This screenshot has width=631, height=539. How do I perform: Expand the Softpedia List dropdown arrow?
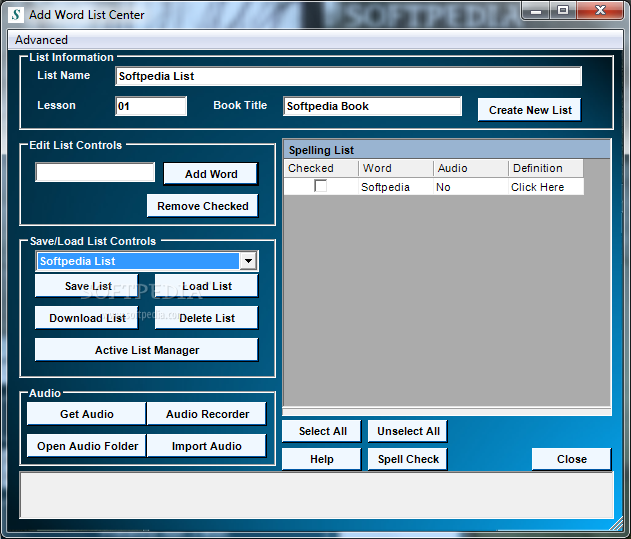click(248, 261)
